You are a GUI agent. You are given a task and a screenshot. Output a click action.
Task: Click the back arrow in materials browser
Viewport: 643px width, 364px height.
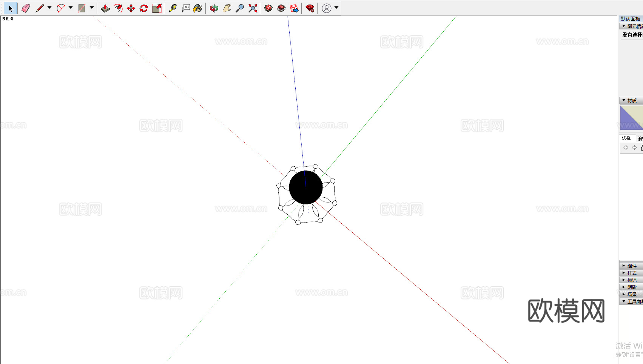(x=626, y=147)
